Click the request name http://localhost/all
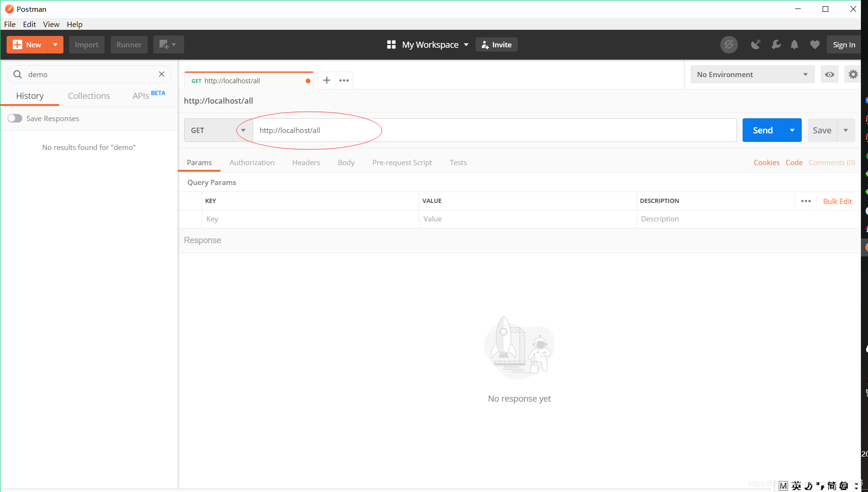 (218, 101)
